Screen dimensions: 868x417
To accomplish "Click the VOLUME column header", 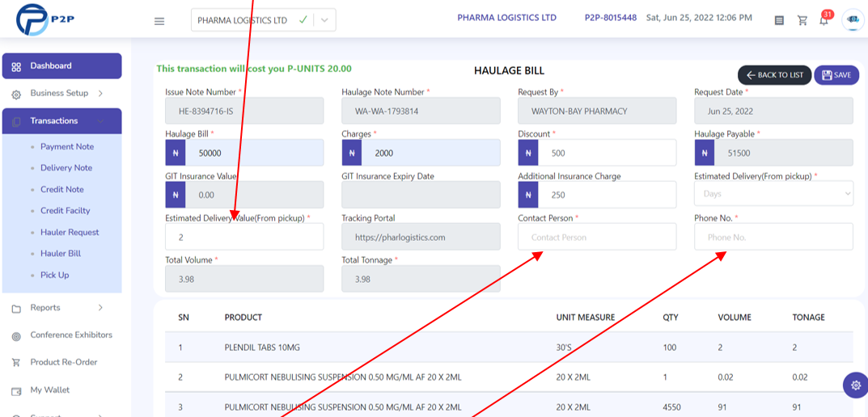I will pos(735,318).
